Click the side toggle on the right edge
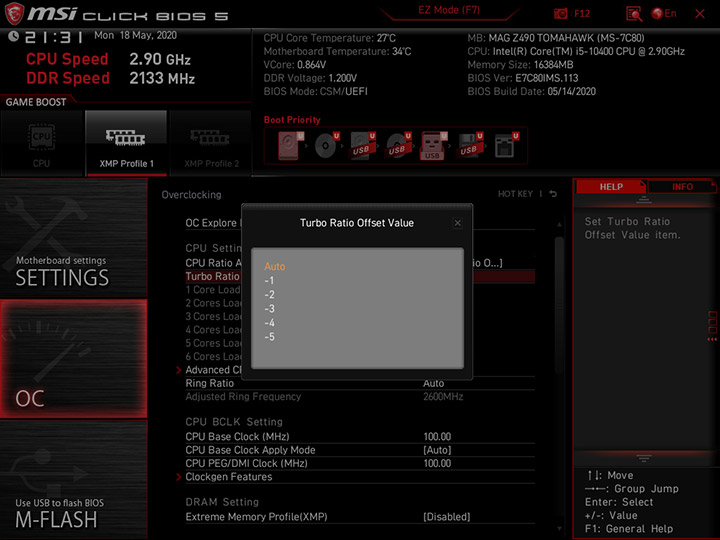Image resolution: width=720 pixels, height=540 pixels. pyautogui.click(x=712, y=326)
